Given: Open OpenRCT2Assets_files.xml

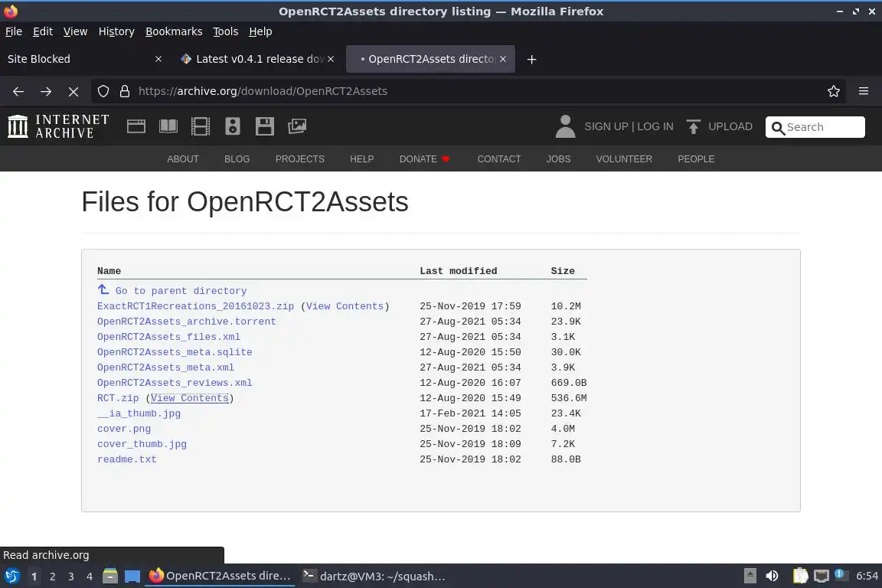Looking at the screenshot, I should click(x=168, y=336).
